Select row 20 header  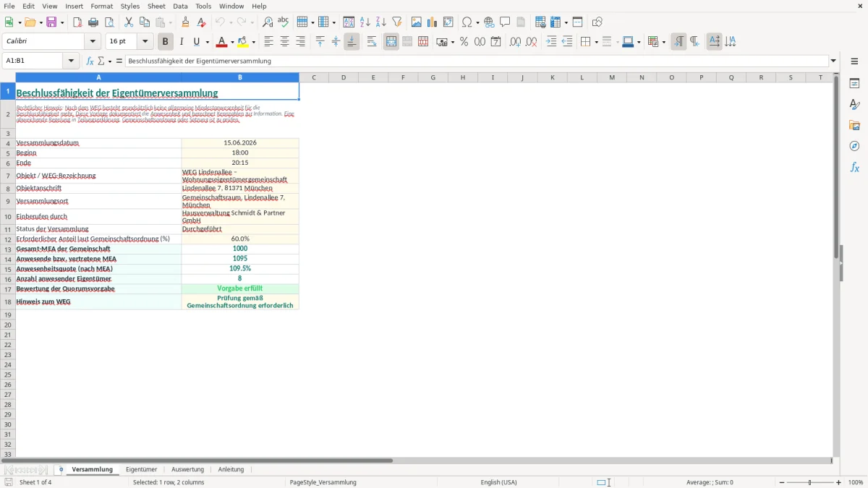pyautogui.click(x=8, y=325)
